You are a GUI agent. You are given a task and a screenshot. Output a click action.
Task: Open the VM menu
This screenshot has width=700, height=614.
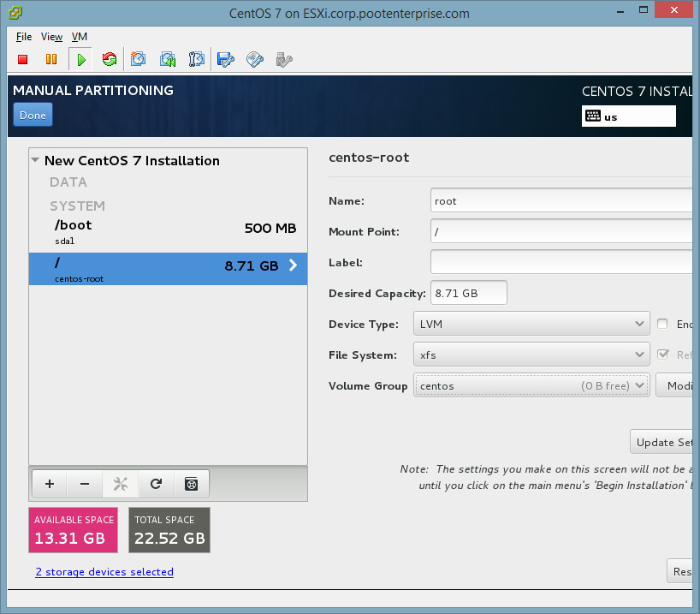(80, 37)
